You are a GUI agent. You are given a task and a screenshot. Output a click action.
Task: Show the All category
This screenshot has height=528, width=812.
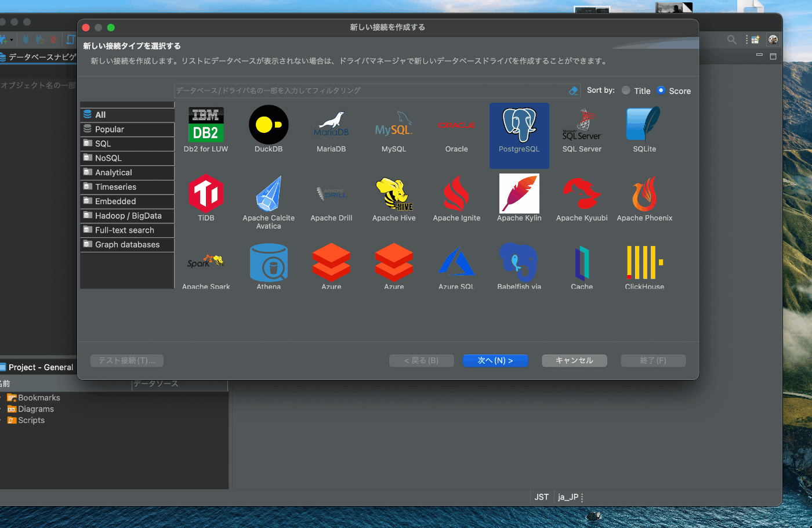click(x=127, y=115)
